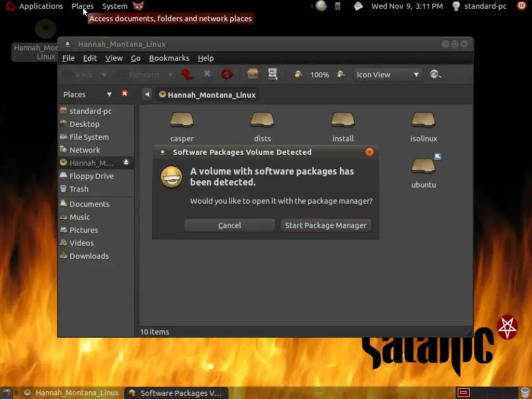532x399 pixels.
Task: Click the 10 items status bar text
Action: pos(154,331)
